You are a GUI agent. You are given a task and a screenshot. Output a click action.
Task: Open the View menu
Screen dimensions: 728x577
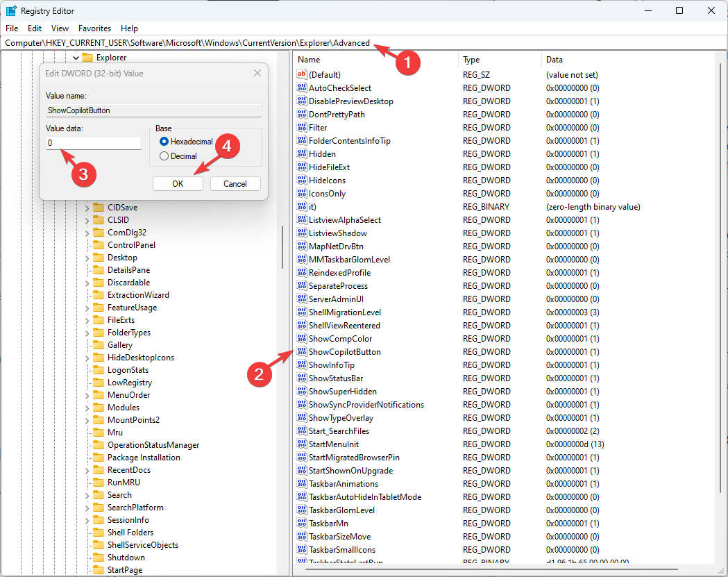59,28
